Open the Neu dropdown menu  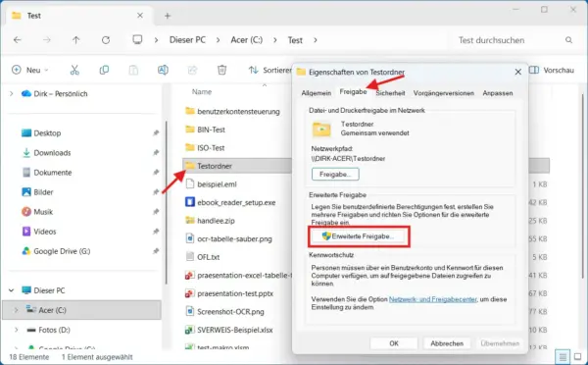[x=30, y=70]
